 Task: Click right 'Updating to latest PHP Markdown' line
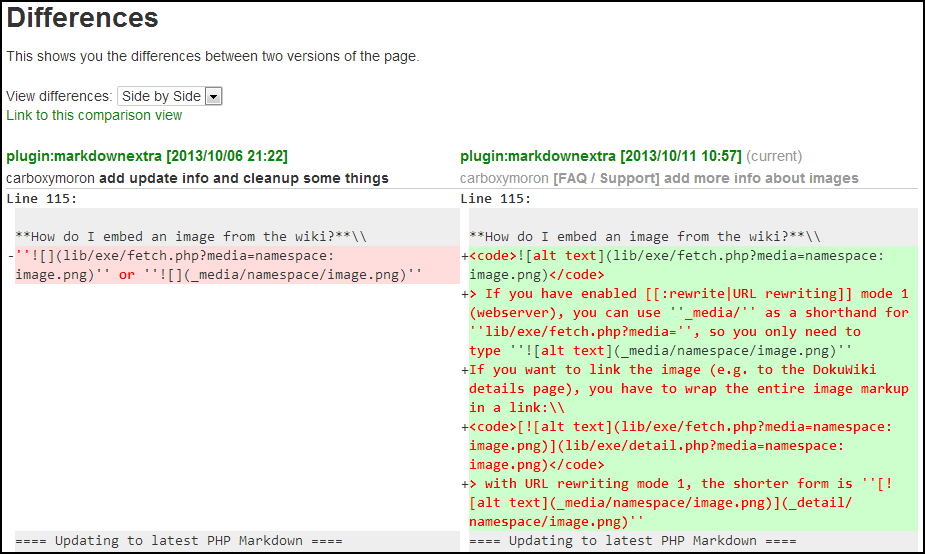tap(632, 541)
